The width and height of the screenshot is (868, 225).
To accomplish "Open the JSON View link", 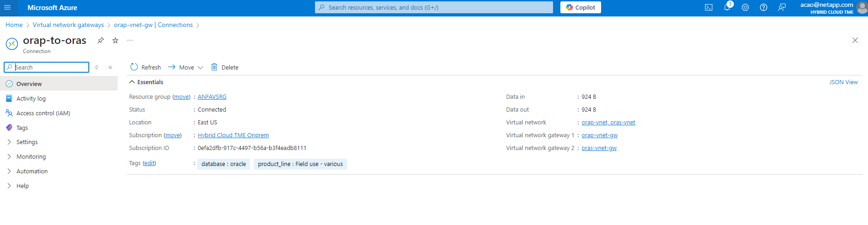I will [x=843, y=82].
